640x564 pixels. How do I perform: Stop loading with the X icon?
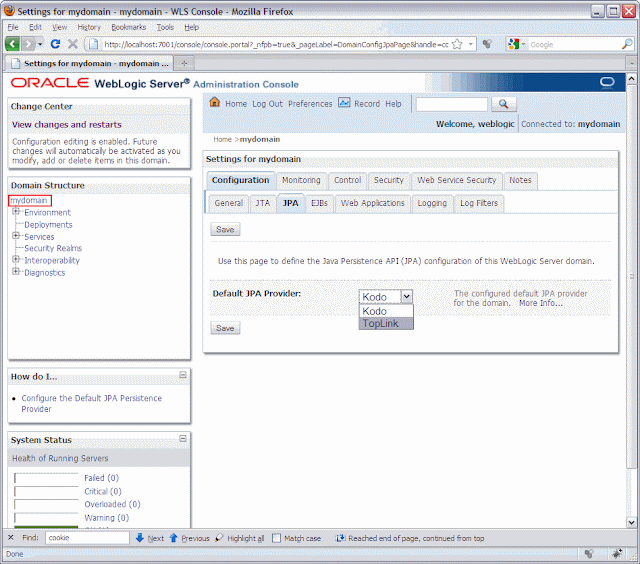[x=73, y=44]
